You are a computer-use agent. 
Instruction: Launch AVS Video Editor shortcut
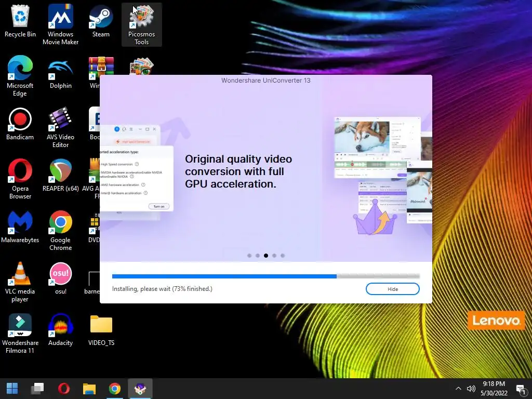60,128
